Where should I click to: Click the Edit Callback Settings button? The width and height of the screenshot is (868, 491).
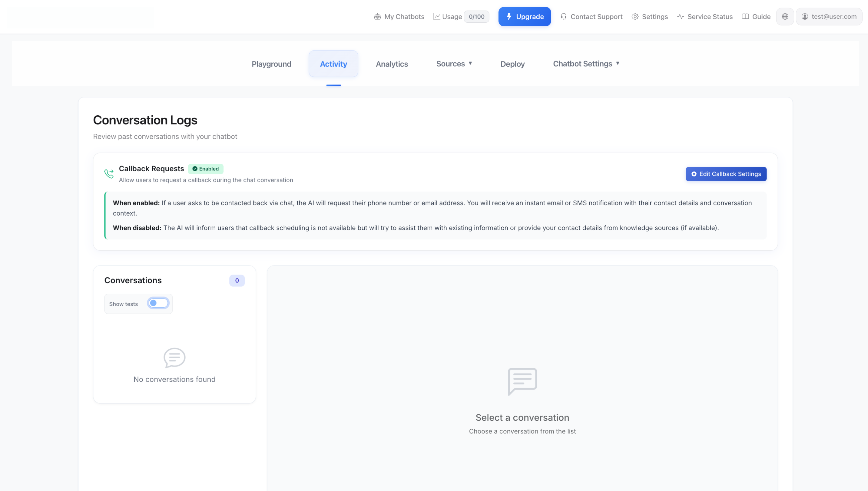point(726,174)
